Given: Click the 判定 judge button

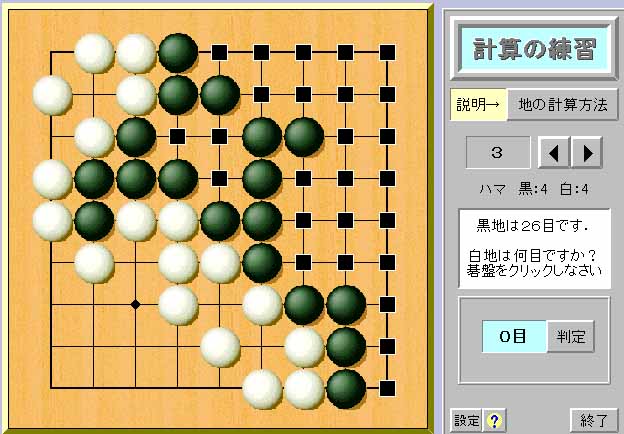Looking at the screenshot, I should (571, 337).
